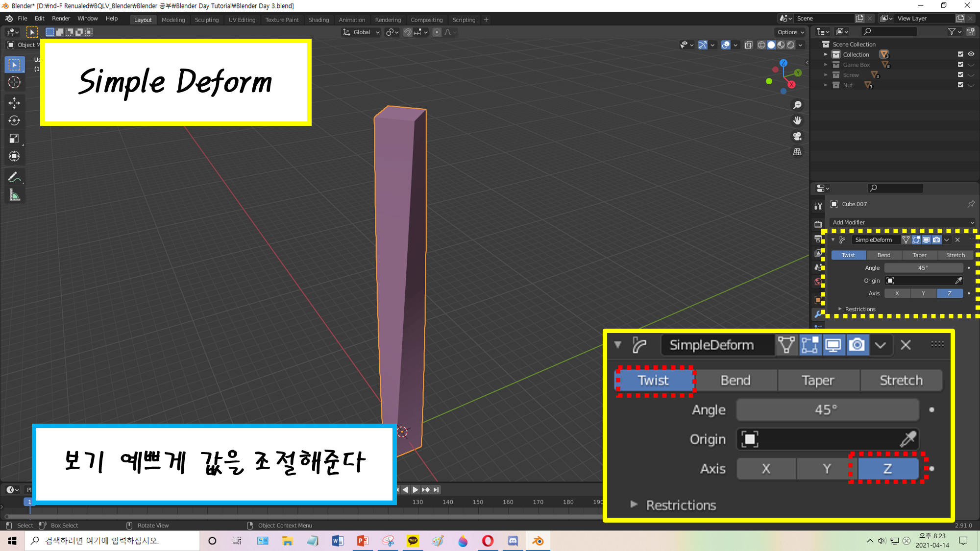Select the Measure ruler tool
The width and height of the screenshot is (980, 551).
(14, 195)
